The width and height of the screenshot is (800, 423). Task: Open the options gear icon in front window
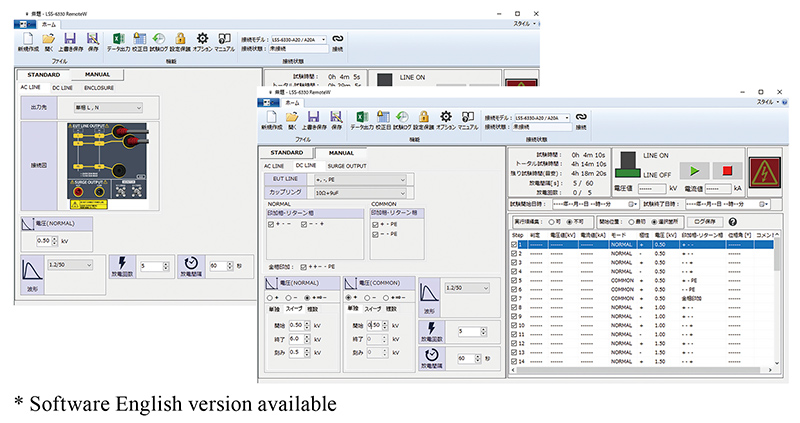coord(446,117)
